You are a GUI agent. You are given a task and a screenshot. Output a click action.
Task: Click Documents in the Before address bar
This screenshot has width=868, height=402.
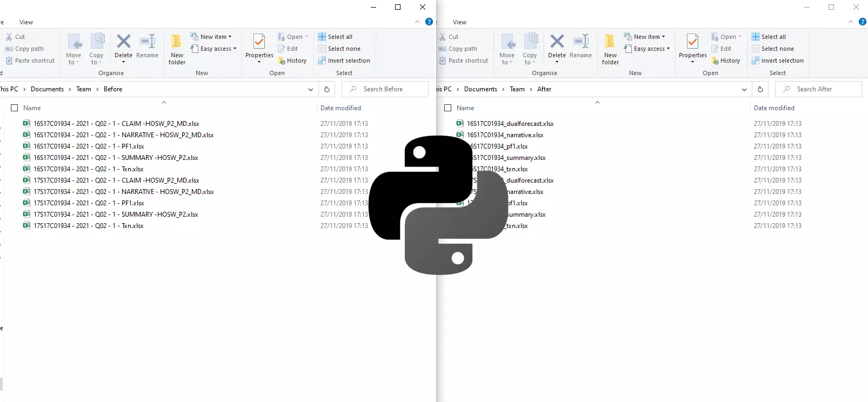click(x=47, y=89)
